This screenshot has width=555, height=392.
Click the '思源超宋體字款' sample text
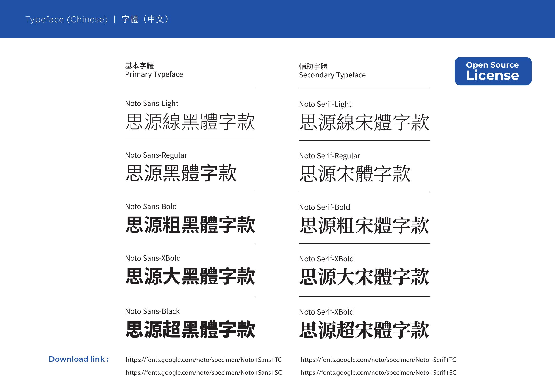pos(364,330)
